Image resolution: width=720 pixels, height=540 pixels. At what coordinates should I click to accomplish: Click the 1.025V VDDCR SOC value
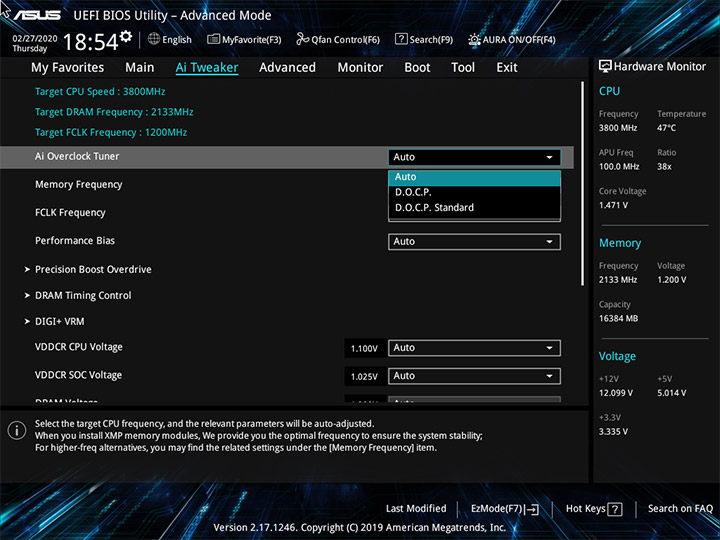364,377
